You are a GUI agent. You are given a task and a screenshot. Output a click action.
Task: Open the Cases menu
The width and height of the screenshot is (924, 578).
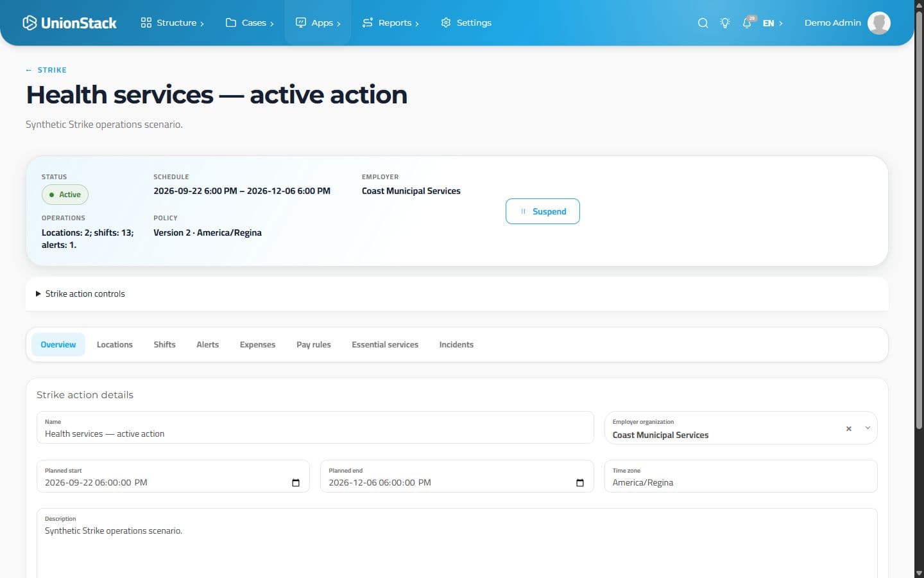(x=250, y=23)
